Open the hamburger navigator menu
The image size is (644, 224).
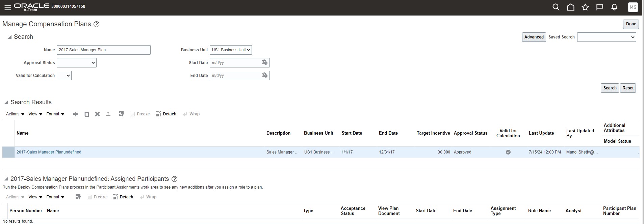coord(7,7)
